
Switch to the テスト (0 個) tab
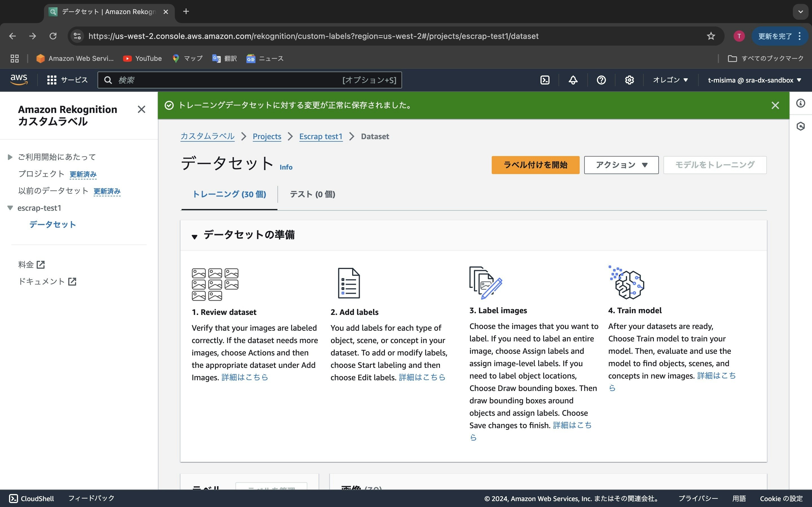[312, 194]
